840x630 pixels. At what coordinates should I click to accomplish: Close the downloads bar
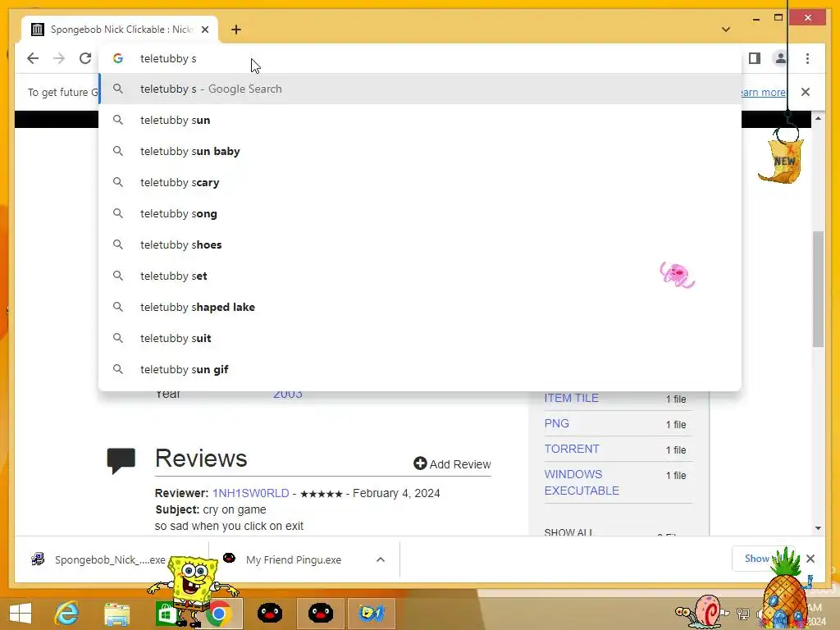[x=810, y=559]
